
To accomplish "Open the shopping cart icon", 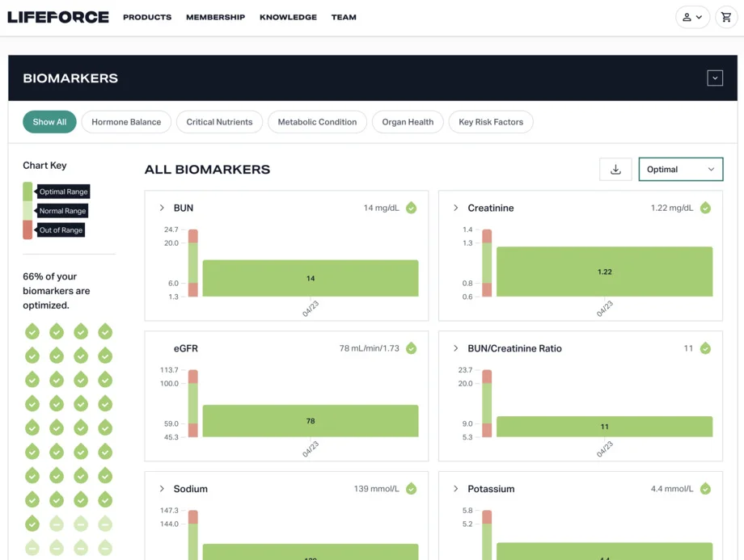I will [x=726, y=16].
